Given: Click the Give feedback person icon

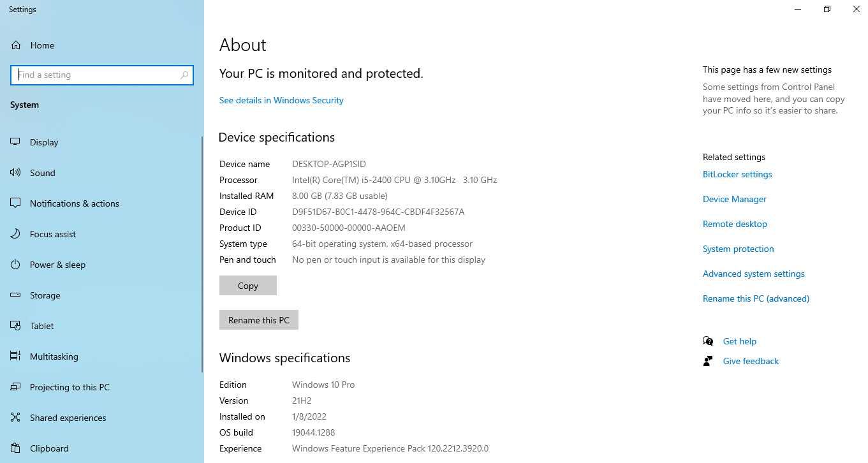Looking at the screenshot, I should [x=708, y=361].
